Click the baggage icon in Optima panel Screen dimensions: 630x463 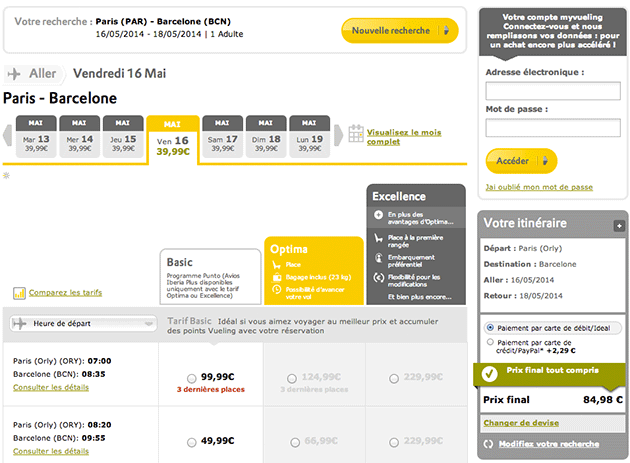(276, 277)
